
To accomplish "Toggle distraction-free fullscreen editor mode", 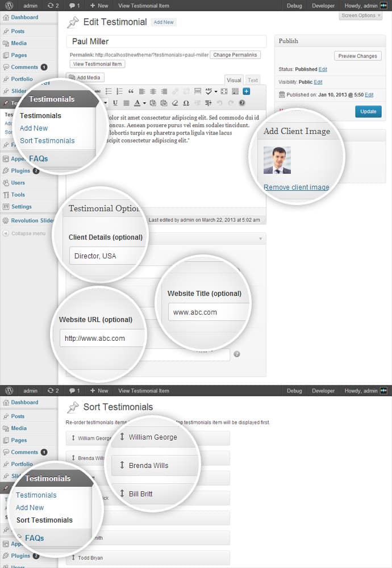I will (x=224, y=91).
